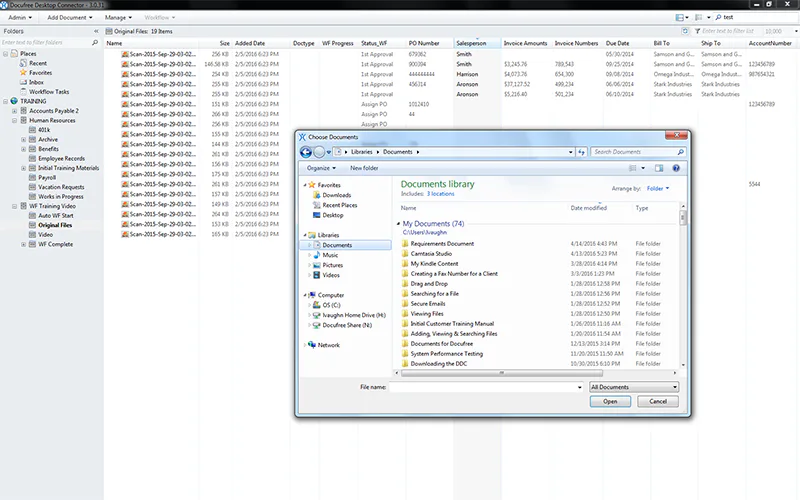Image resolution: width=800 pixels, height=500 pixels.
Task: Open the Manage menu
Action: point(118,17)
